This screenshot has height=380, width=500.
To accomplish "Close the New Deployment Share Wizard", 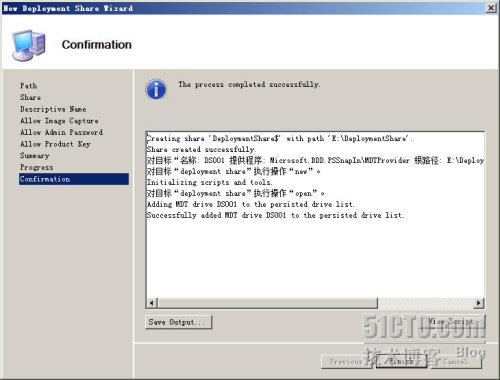I will tap(491, 8).
